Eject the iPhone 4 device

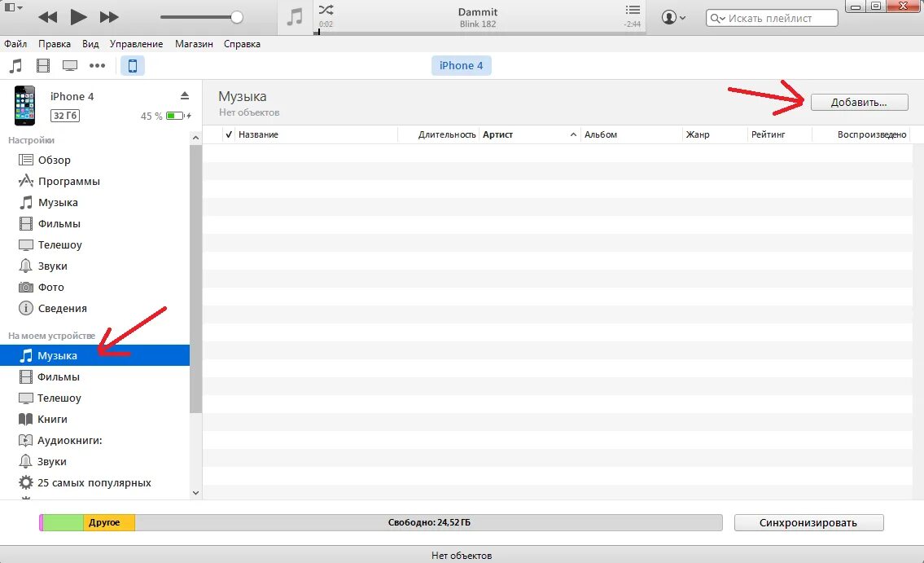[x=185, y=95]
